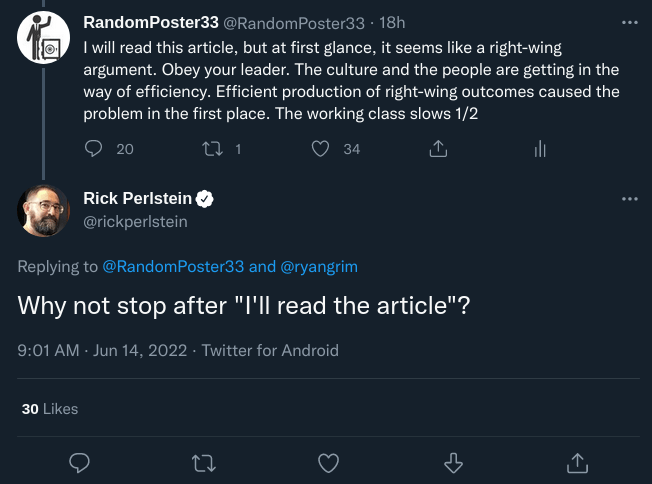Screen dimensions: 652x484
Task: Open more options for RandomPoster33's tweet
Action: tap(629, 21)
